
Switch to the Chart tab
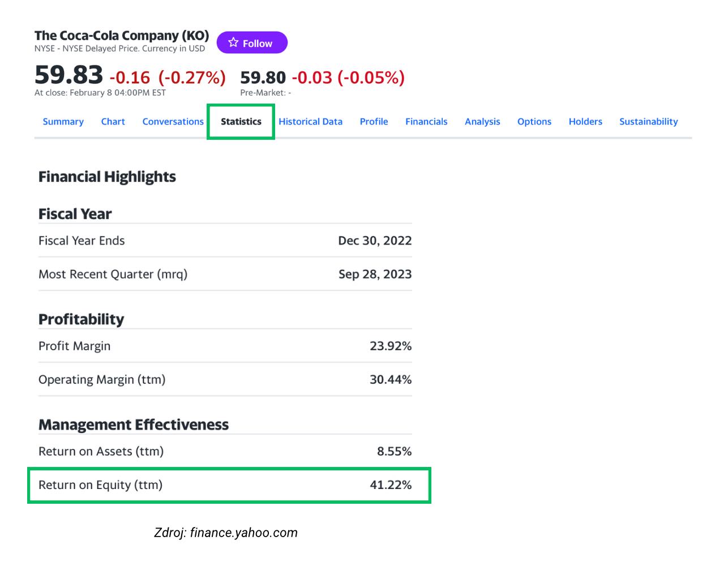(x=113, y=122)
